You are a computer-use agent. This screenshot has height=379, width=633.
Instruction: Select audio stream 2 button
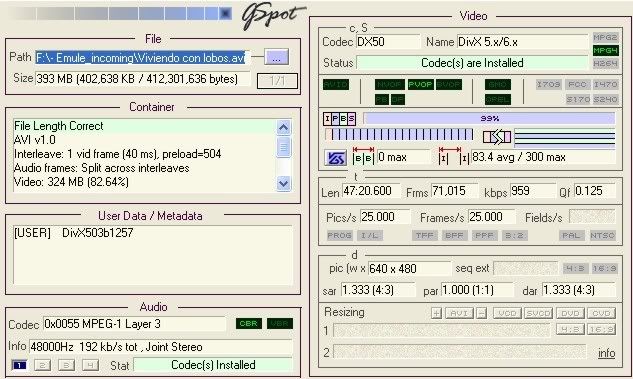pos(42,365)
